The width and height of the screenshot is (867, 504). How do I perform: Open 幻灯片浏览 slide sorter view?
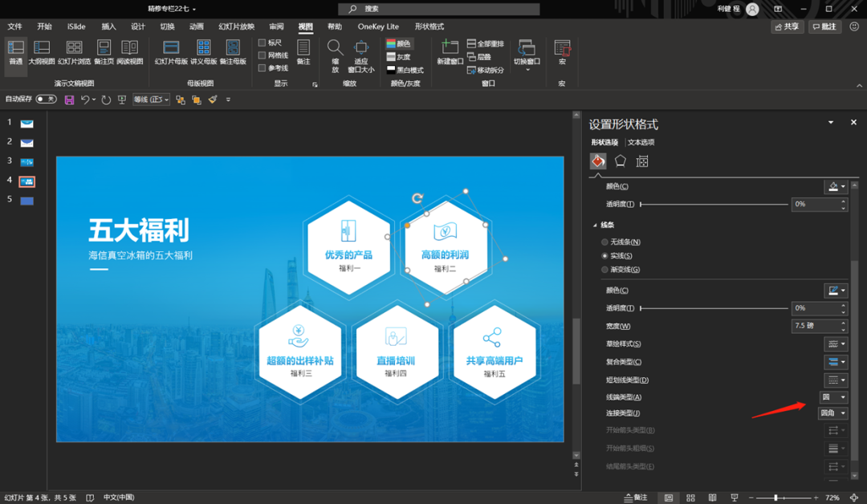pos(74,52)
